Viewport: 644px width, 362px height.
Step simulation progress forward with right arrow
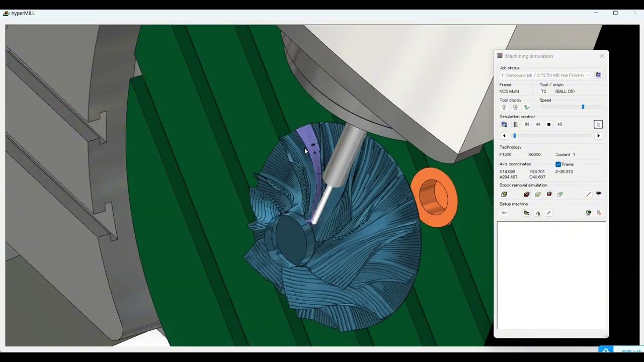[598, 136]
